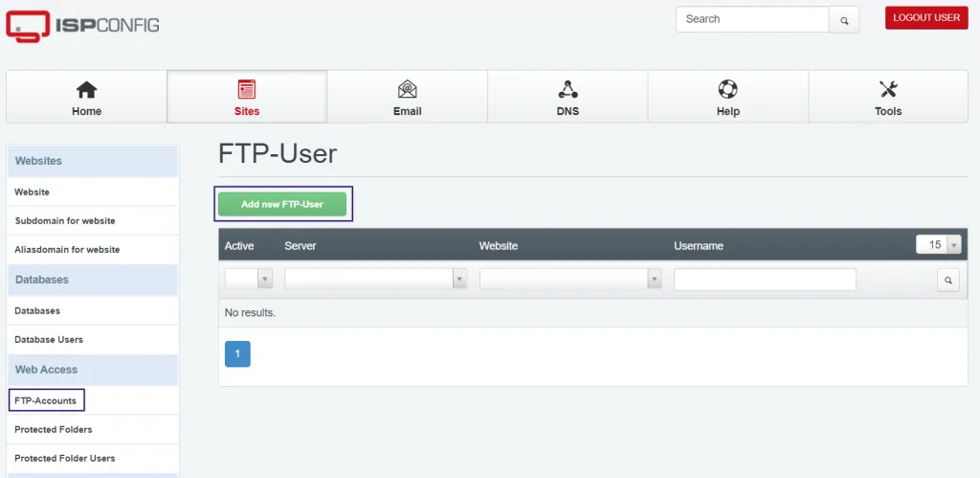Viewport: 980px width, 478px height.
Task: Open the Website filter dropdown
Action: (x=570, y=279)
